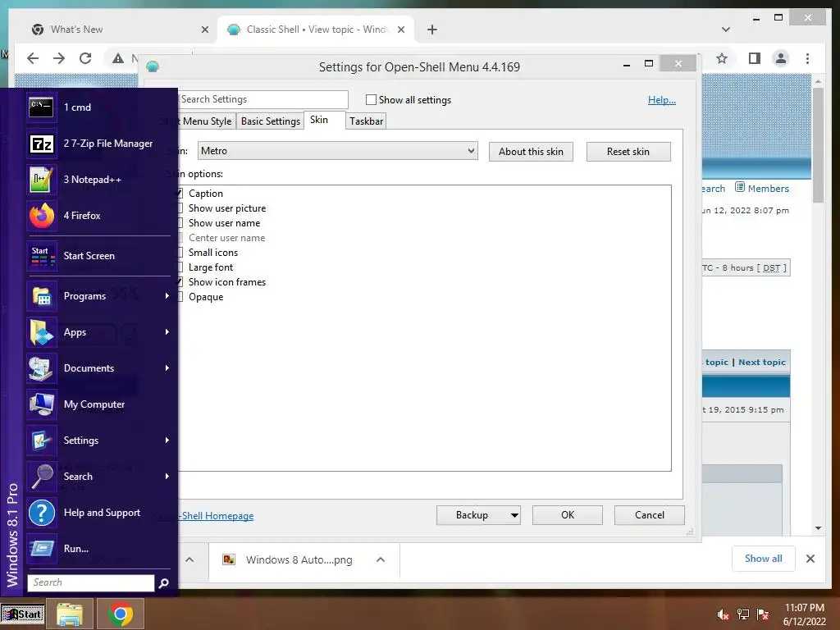Click the Programs folder icon
This screenshot has height=630, width=840.
[41, 296]
